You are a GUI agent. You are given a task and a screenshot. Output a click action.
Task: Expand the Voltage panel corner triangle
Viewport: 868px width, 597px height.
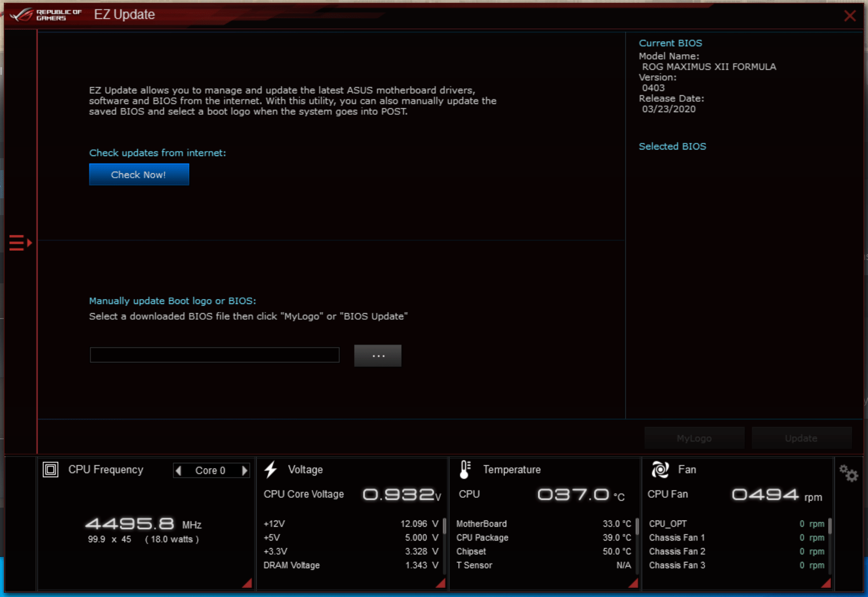click(440, 583)
